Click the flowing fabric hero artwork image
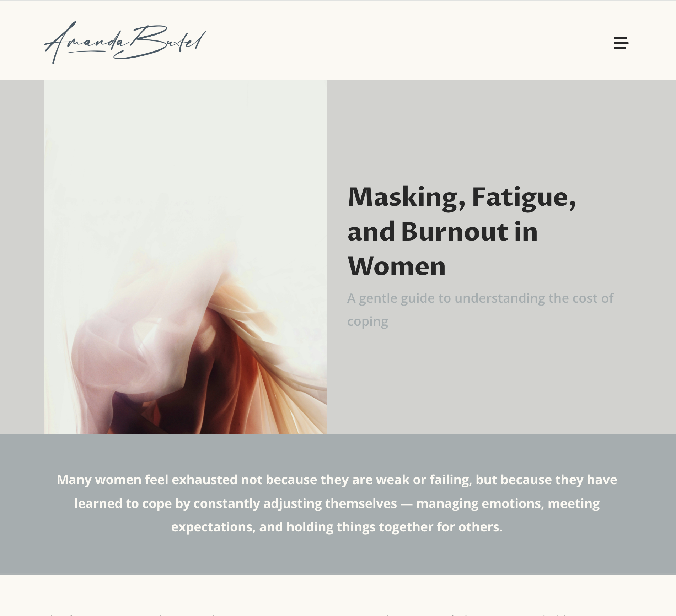676x616 pixels. 185,256
